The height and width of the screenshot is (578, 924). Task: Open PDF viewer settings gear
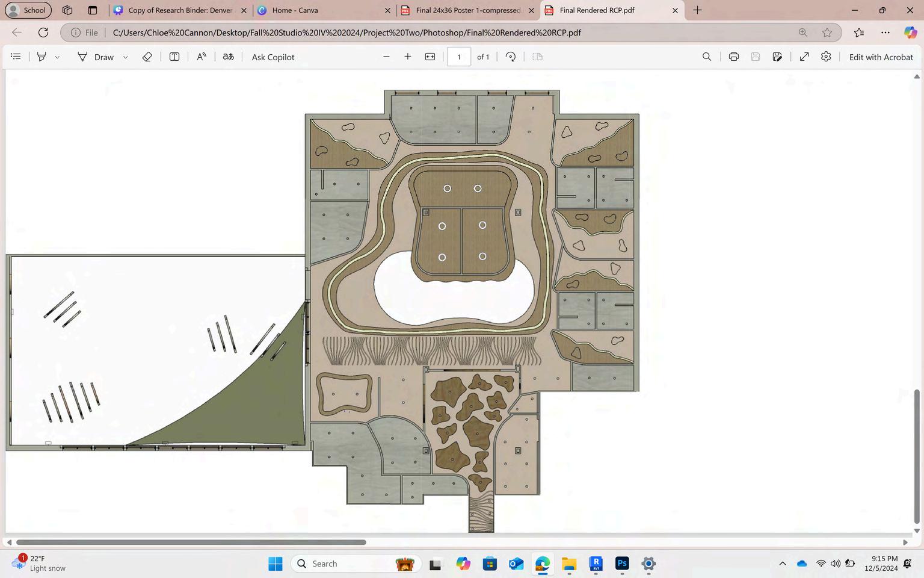(x=826, y=57)
